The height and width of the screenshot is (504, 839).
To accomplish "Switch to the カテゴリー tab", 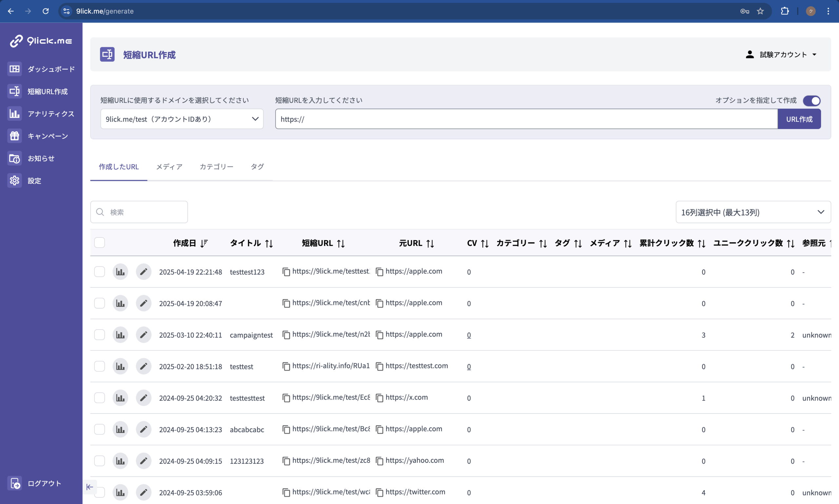I will 216,167.
